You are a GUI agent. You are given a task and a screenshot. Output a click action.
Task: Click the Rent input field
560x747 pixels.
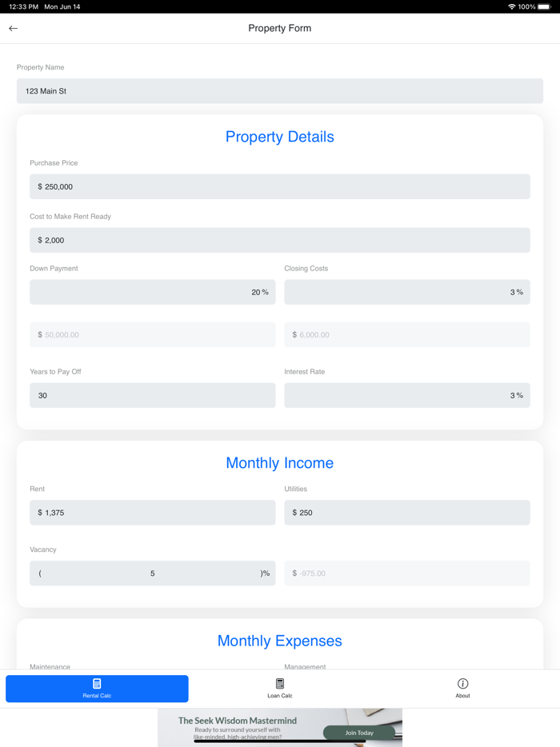pos(152,512)
